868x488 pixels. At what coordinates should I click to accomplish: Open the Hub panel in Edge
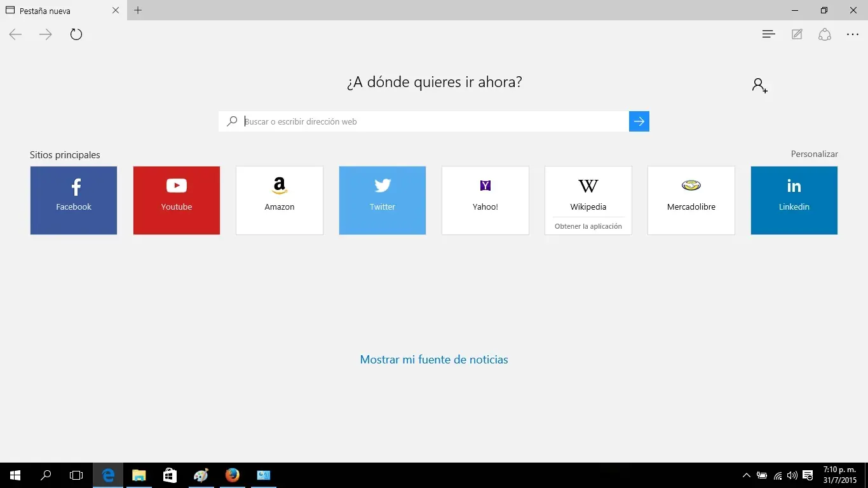coord(768,34)
